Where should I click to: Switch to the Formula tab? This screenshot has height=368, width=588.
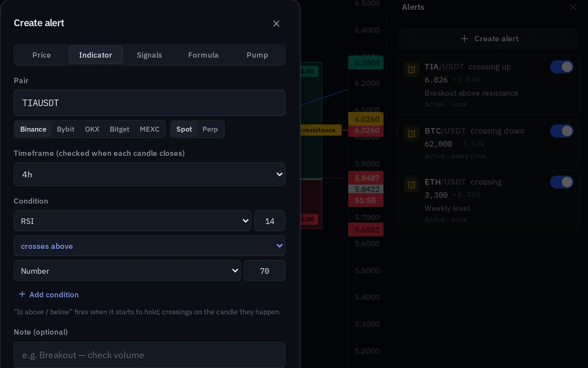click(x=203, y=55)
